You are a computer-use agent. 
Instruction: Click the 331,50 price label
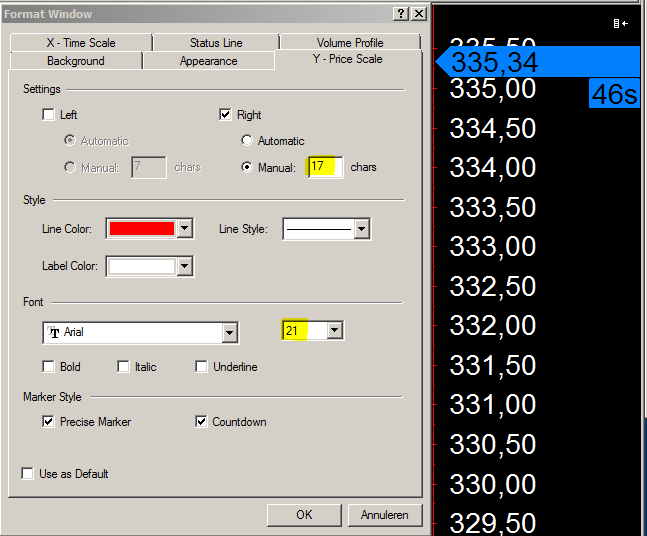[x=493, y=366]
